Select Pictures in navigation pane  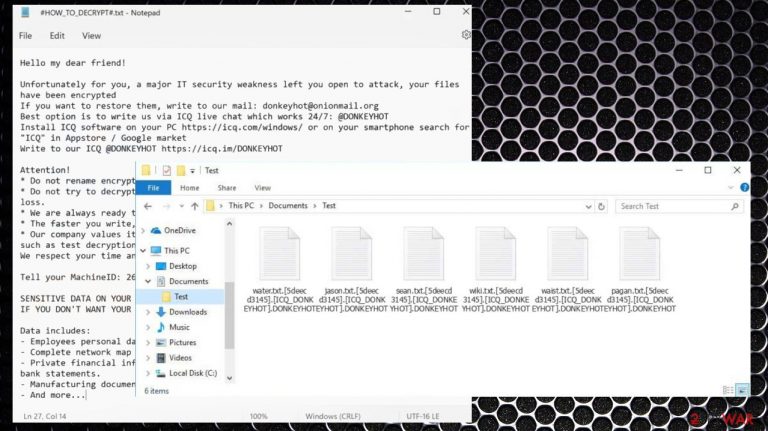(x=182, y=342)
